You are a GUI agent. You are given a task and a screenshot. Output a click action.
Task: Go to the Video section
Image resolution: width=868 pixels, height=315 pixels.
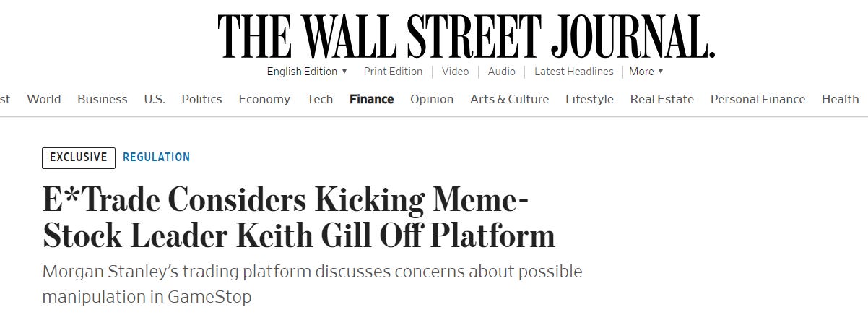(455, 72)
